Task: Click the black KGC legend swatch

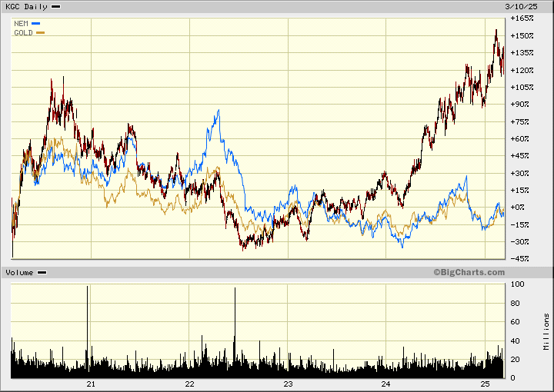Action: point(56,7)
